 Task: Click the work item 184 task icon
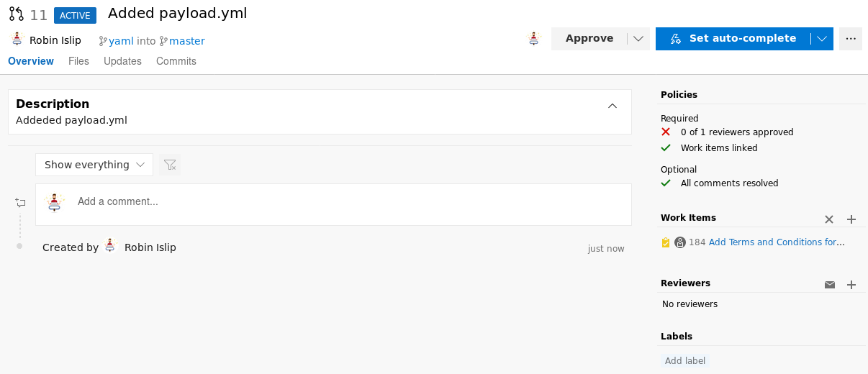666,242
